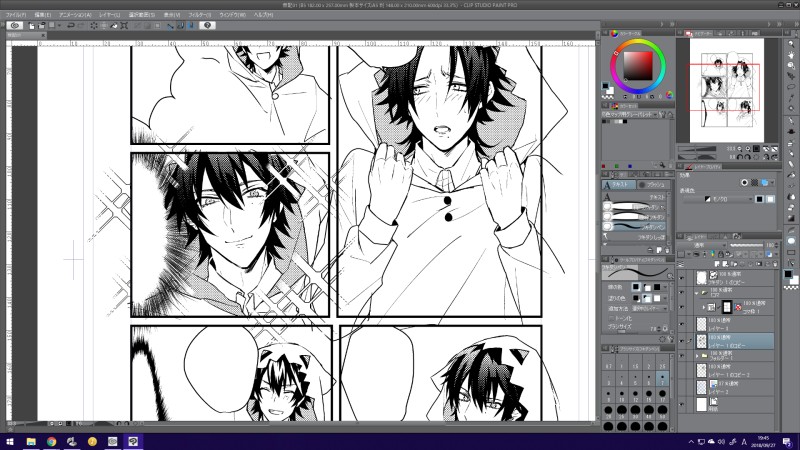Open the 線の色 color dropdown arrow
Screen dimensions: 800x450
point(665,287)
